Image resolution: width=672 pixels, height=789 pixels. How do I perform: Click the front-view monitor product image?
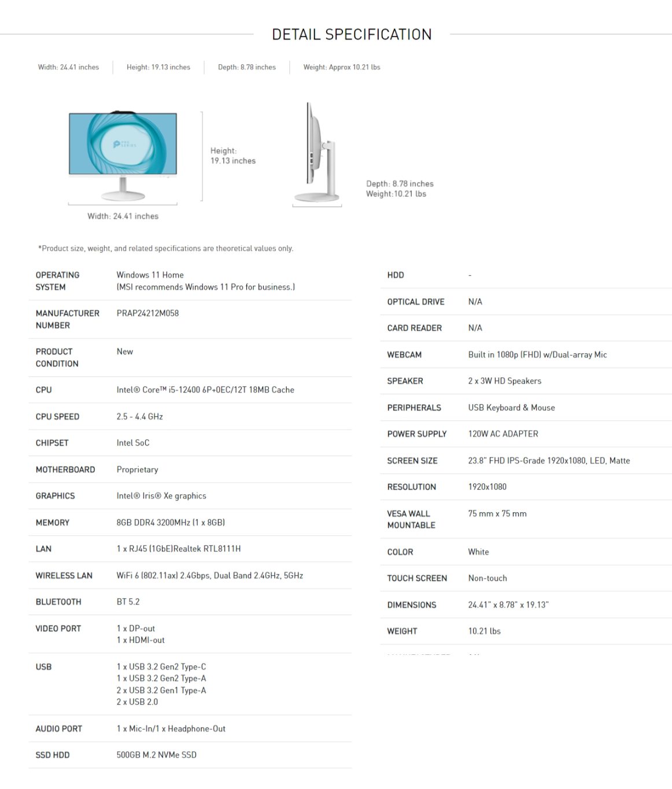[x=123, y=153]
